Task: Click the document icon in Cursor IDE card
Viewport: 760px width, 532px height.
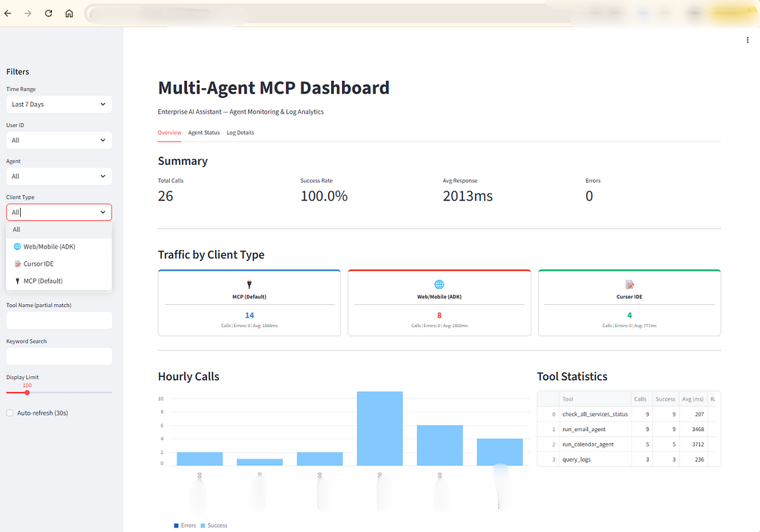Action: pyautogui.click(x=629, y=284)
